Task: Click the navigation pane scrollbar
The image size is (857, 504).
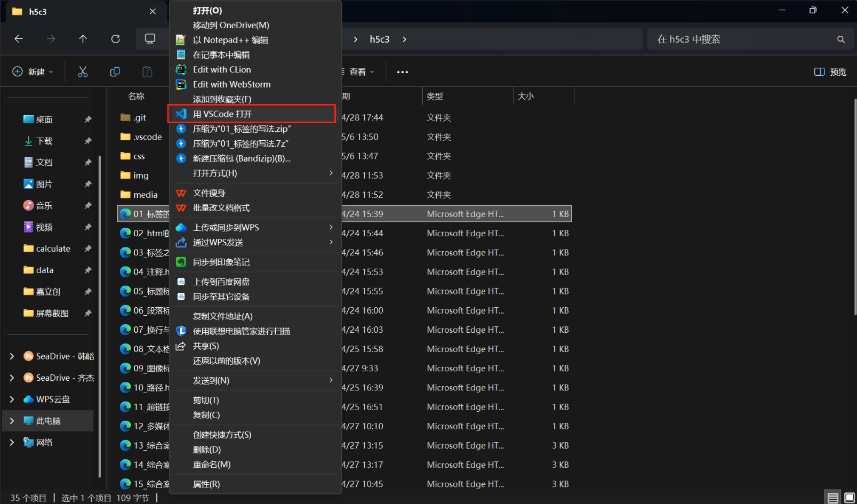Action: pos(100,316)
